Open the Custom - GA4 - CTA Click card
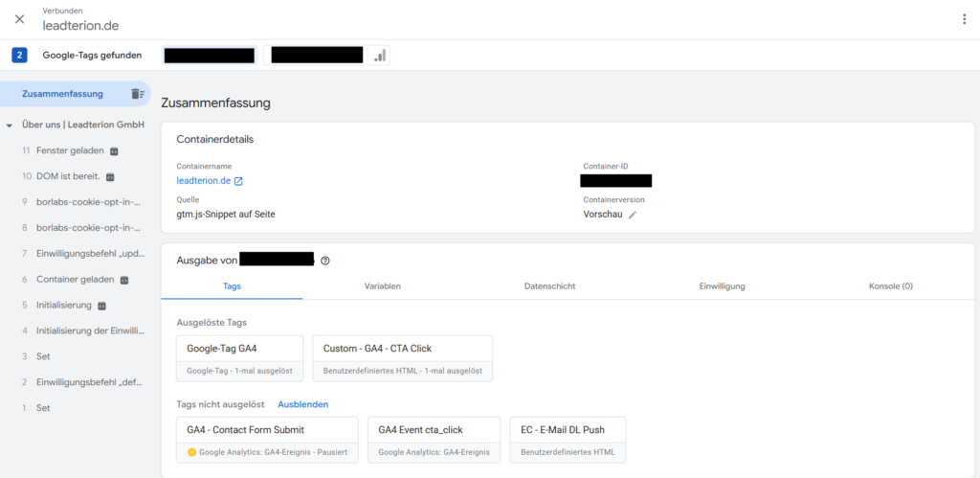Image resolution: width=980 pixels, height=478 pixels. 403,358
